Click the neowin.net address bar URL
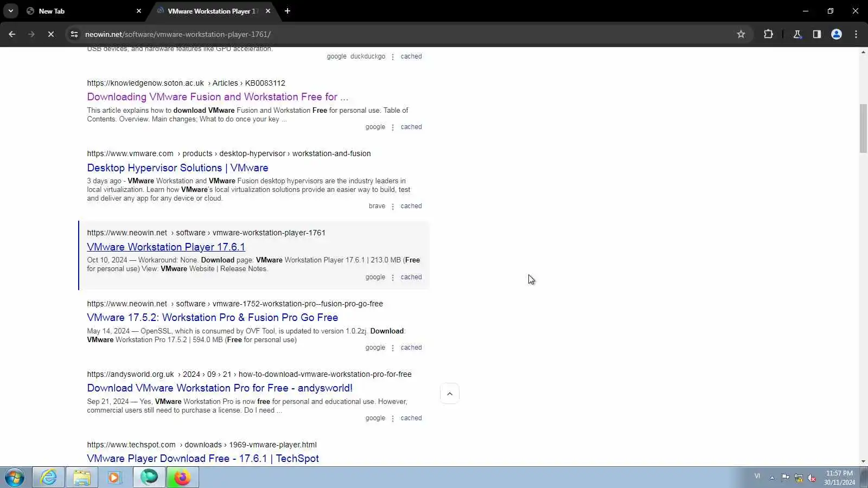 [178, 34]
